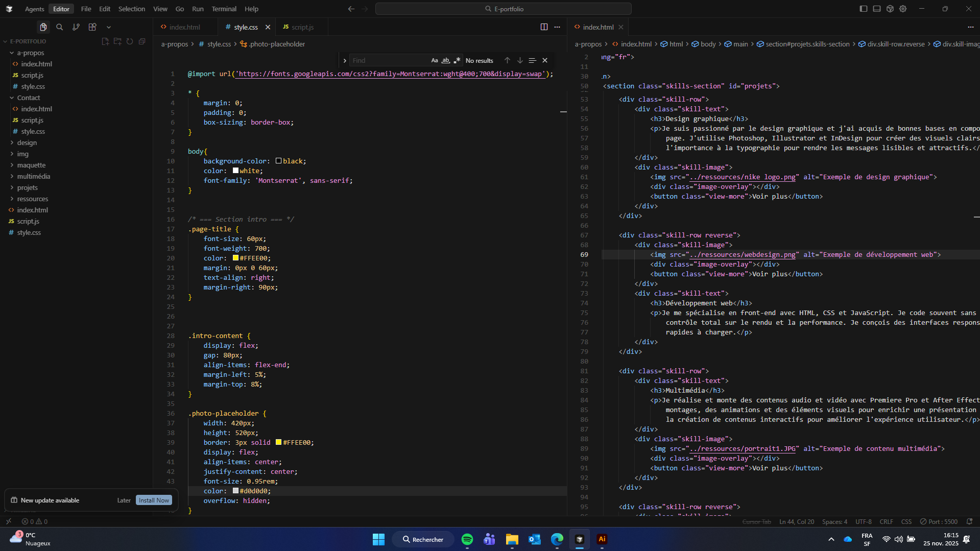Collapse all folders in the explorer
Viewport: 980px width, 551px height.
tap(142, 41)
